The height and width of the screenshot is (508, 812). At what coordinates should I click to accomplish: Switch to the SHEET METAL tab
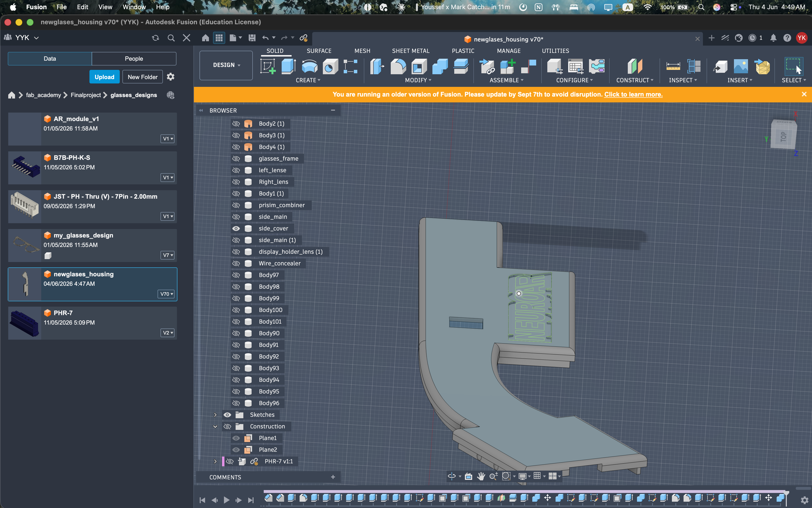point(411,51)
